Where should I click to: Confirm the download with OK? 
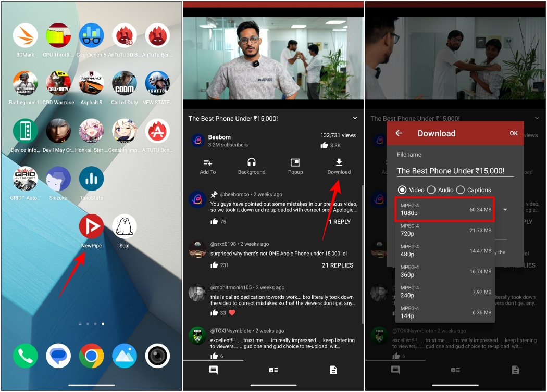[514, 133]
